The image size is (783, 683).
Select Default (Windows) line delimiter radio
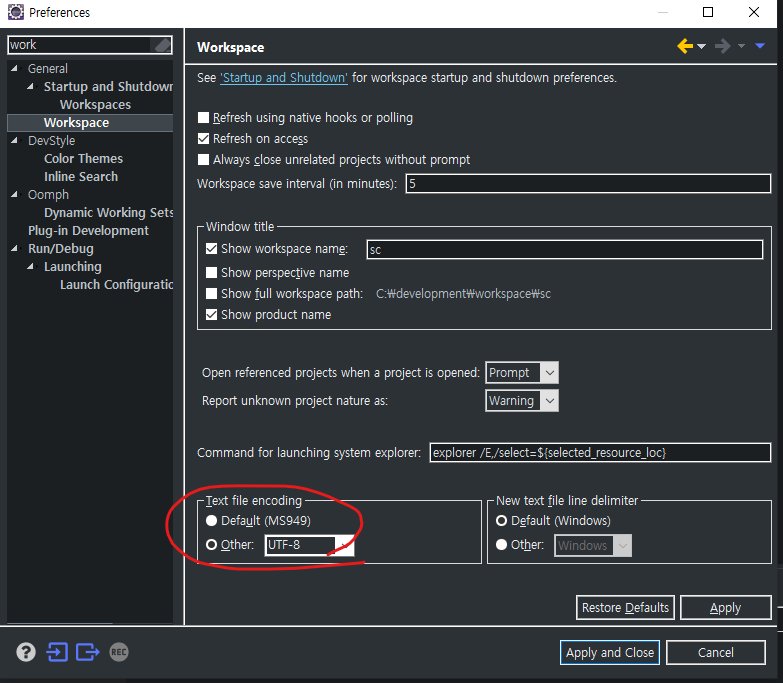[x=501, y=521]
